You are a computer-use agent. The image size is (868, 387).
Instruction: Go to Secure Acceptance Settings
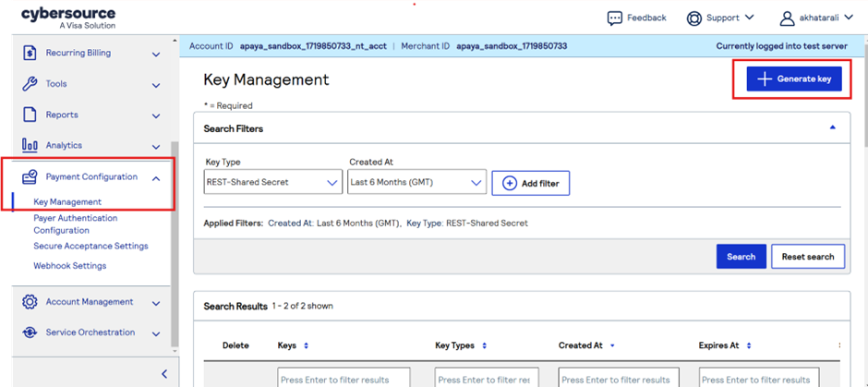point(90,247)
